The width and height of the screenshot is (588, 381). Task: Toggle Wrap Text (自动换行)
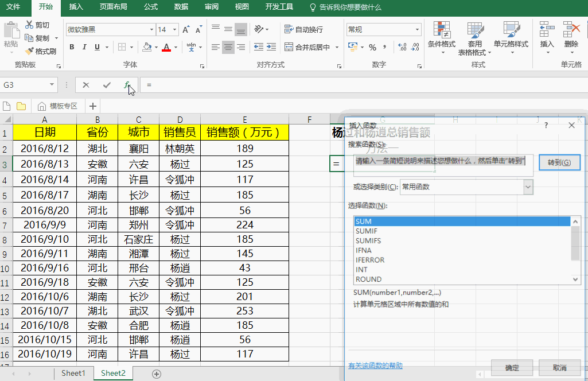point(304,29)
